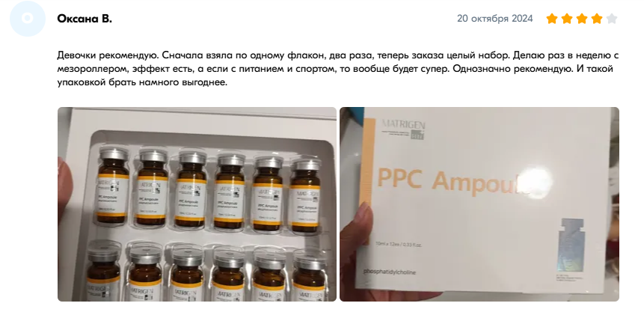
Task: Open reviewer profile Оксана В.
Action: pyautogui.click(x=85, y=19)
